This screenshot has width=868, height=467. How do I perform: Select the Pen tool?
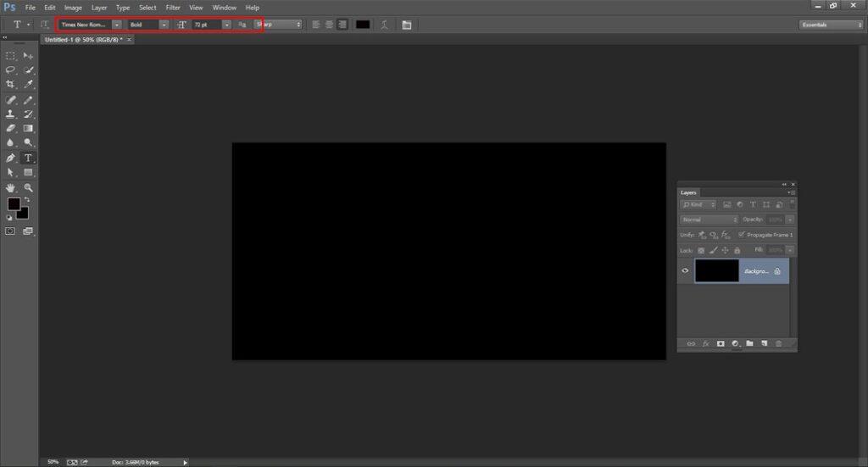coord(10,158)
